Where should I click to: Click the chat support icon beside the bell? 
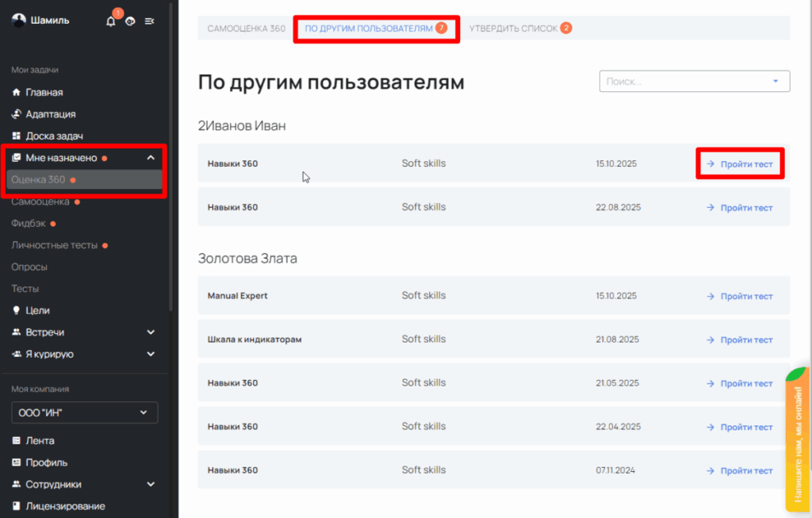pos(130,21)
